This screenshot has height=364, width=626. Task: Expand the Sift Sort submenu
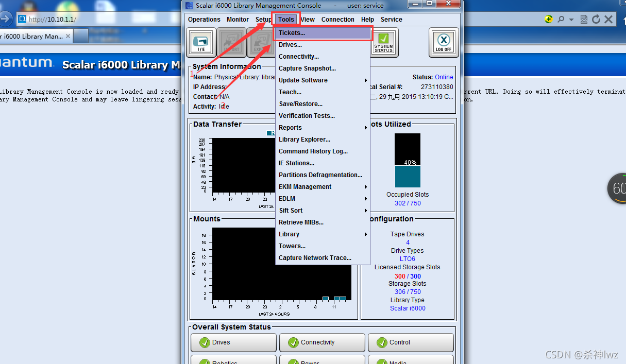(x=323, y=211)
